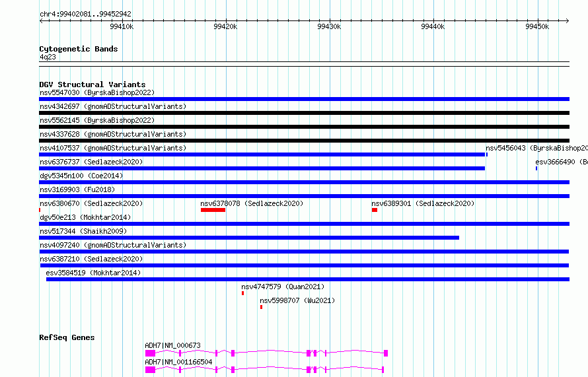Viewport: 588px width, 377px height.
Task: Click the dgv5345n100 (Coe2014) label
Action: pos(81,176)
